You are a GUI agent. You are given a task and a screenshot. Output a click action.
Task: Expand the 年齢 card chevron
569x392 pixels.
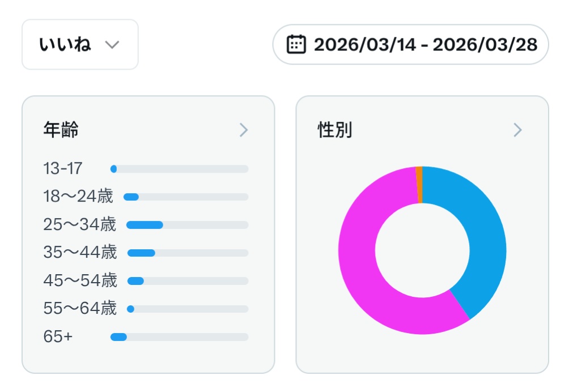point(244,130)
